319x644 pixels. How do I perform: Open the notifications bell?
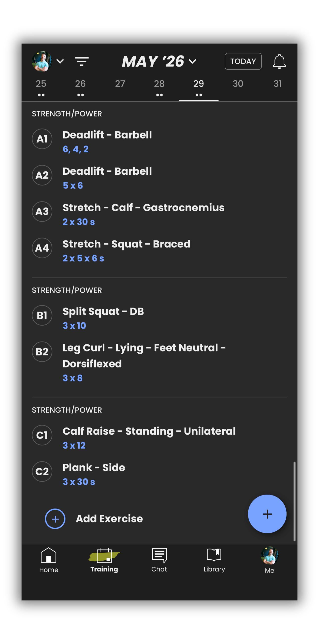click(x=279, y=61)
